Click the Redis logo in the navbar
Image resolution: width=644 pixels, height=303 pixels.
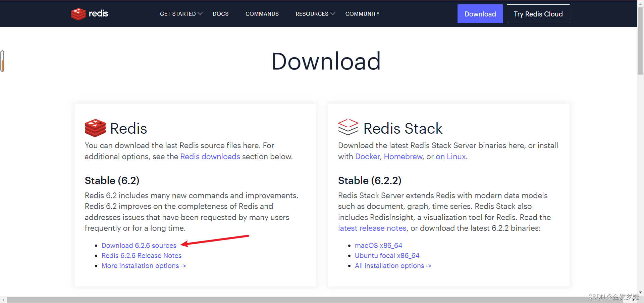point(90,14)
